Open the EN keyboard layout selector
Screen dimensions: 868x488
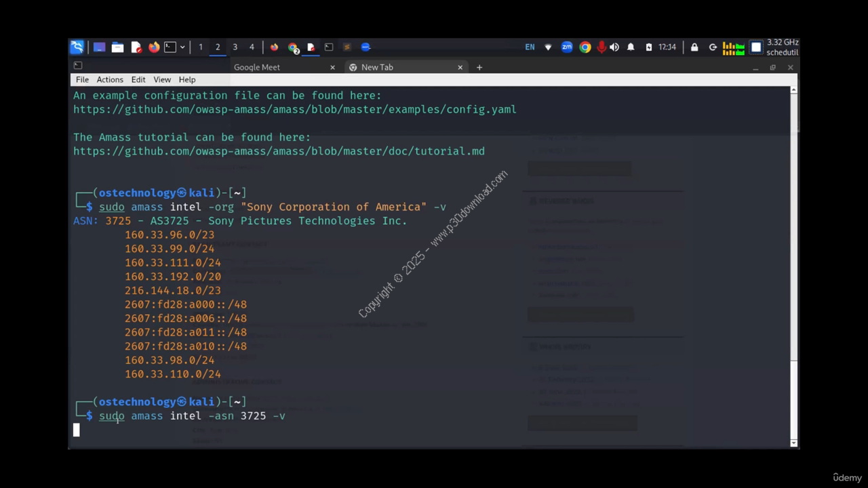(x=530, y=47)
